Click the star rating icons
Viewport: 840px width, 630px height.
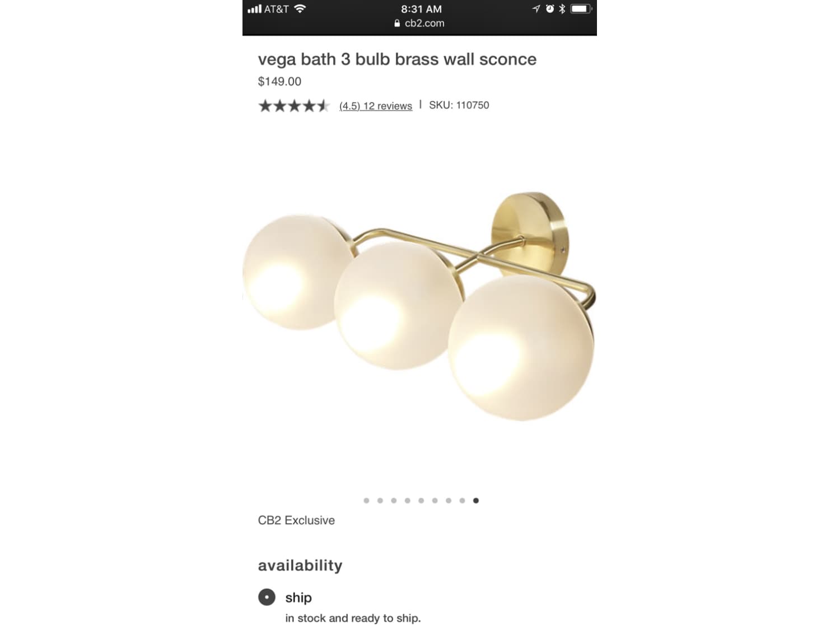(x=294, y=105)
